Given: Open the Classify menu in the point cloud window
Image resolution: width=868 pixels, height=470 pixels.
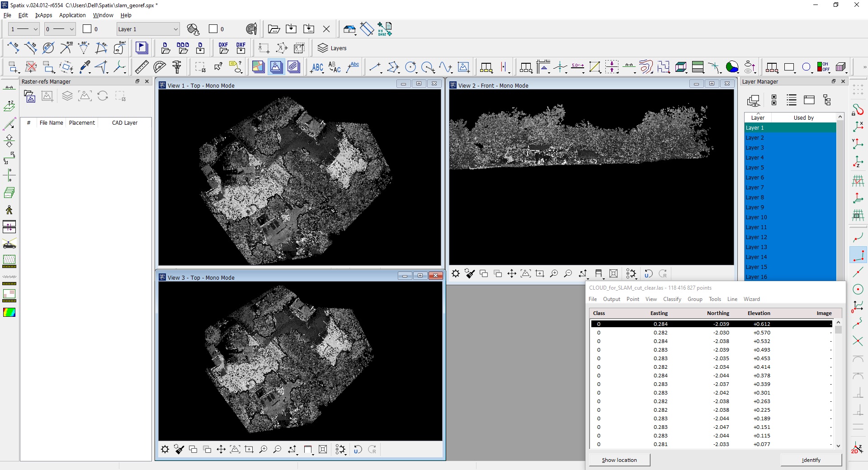Looking at the screenshot, I should click(672, 299).
